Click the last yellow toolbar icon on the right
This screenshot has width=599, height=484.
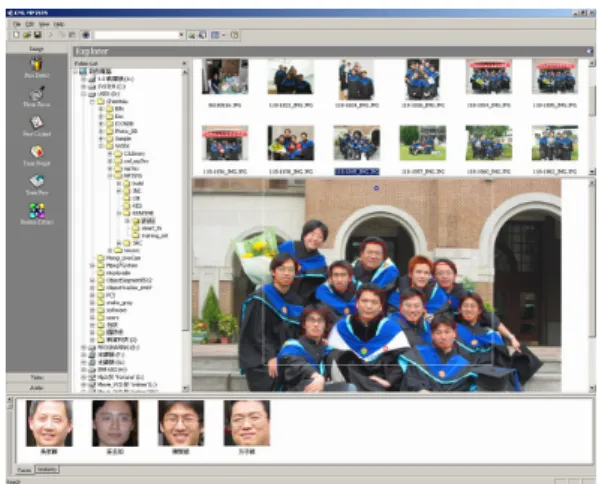click(x=235, y=35)
